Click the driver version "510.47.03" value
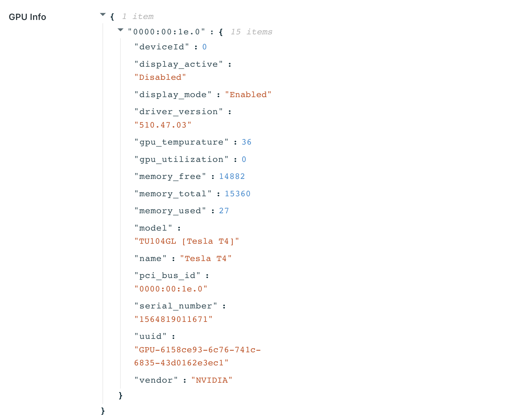Viewport: 506px width, 420px height. pyautogui.click(x=163, y=125)
